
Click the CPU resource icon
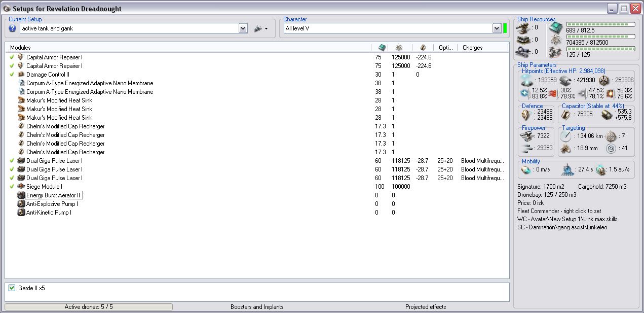tap(556, 27)
